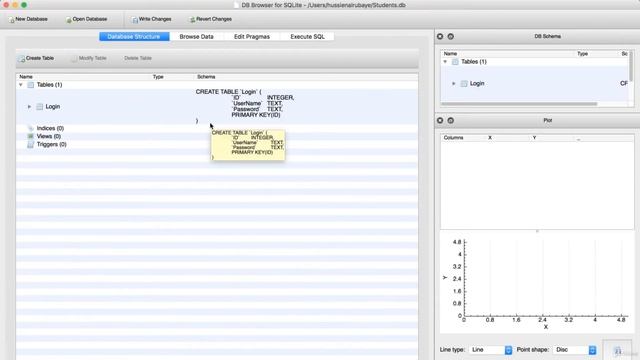Open the Line type dropdown
This screenshot has width=640, height=360.
tap(491, 350)
